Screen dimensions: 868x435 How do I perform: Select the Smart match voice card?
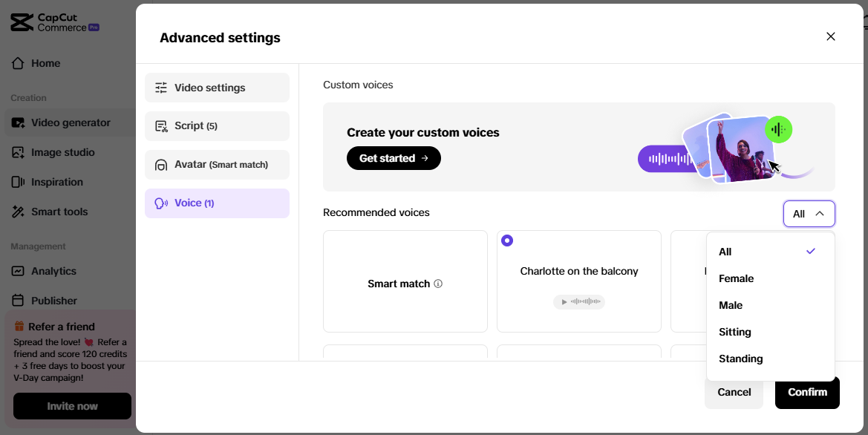tap(405, 281)
